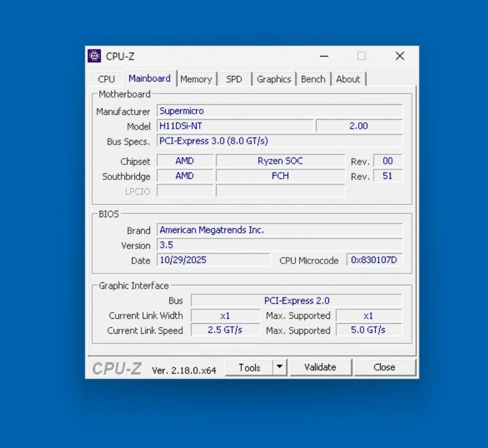Click the Current Link Width label
This screenshot has width=488, height=448.
click(x=146, y=316)
